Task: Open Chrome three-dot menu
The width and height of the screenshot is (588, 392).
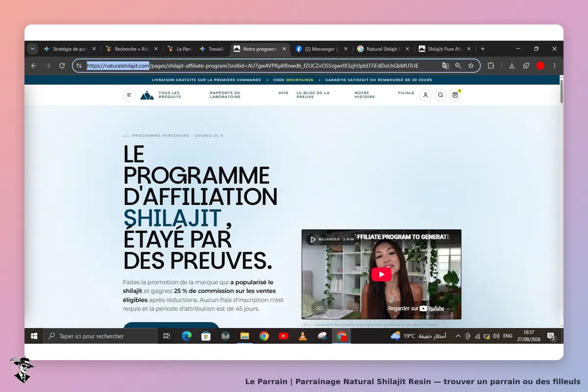Action: click(555, 66)
